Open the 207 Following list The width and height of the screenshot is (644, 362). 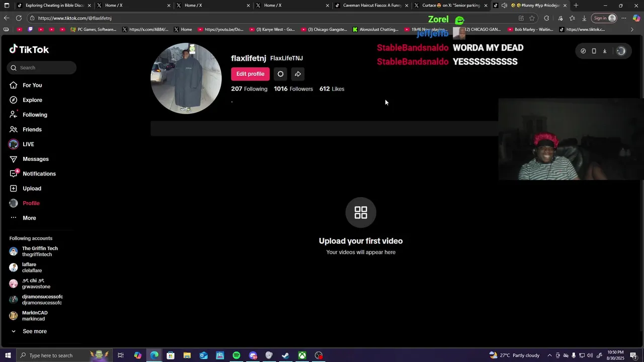tap(249, 89)
